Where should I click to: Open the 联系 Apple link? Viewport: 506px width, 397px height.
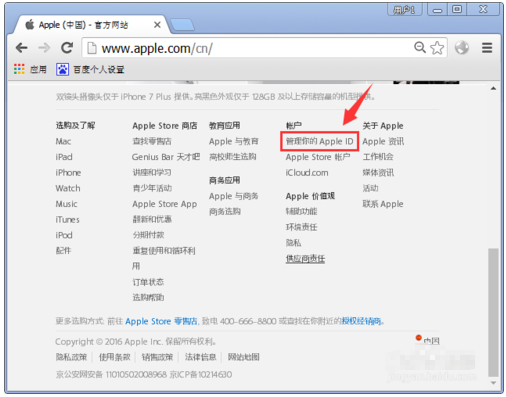click(383, 204)
